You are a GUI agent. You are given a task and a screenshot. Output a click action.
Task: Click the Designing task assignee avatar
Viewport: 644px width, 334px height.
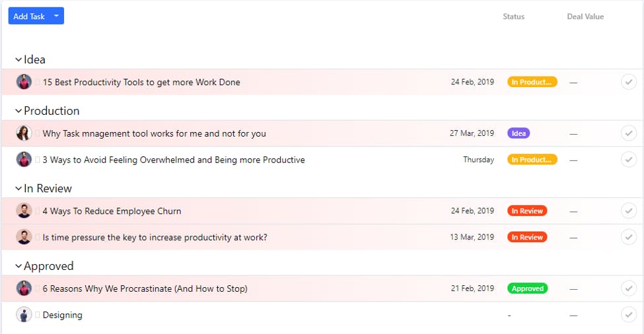24,315
